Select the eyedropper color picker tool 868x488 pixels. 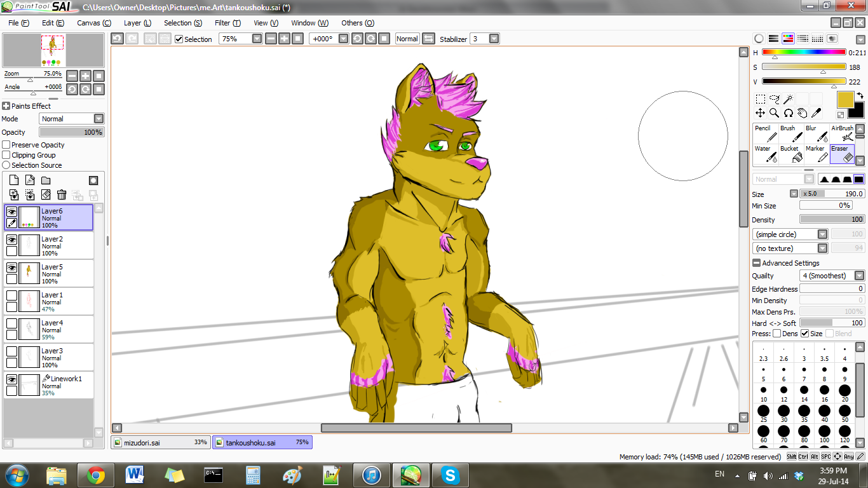coord(817,113)
